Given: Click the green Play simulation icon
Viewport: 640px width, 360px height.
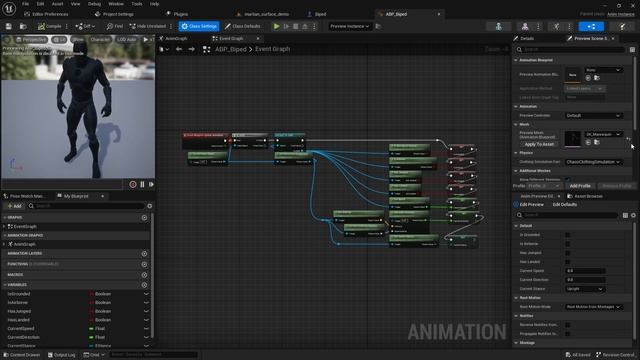Looking at the screenshot, I should (276, 26).
